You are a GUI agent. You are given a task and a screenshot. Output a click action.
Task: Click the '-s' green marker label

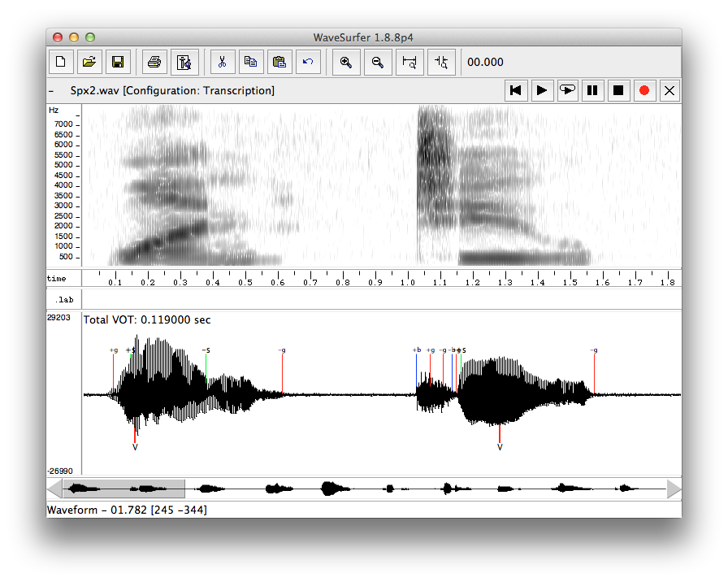tap(206, 350)
